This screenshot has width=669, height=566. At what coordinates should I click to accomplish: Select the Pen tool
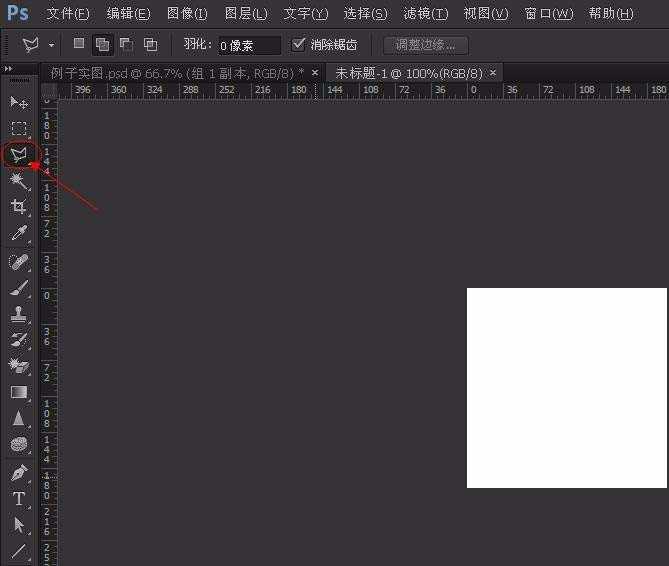point(18,473)
